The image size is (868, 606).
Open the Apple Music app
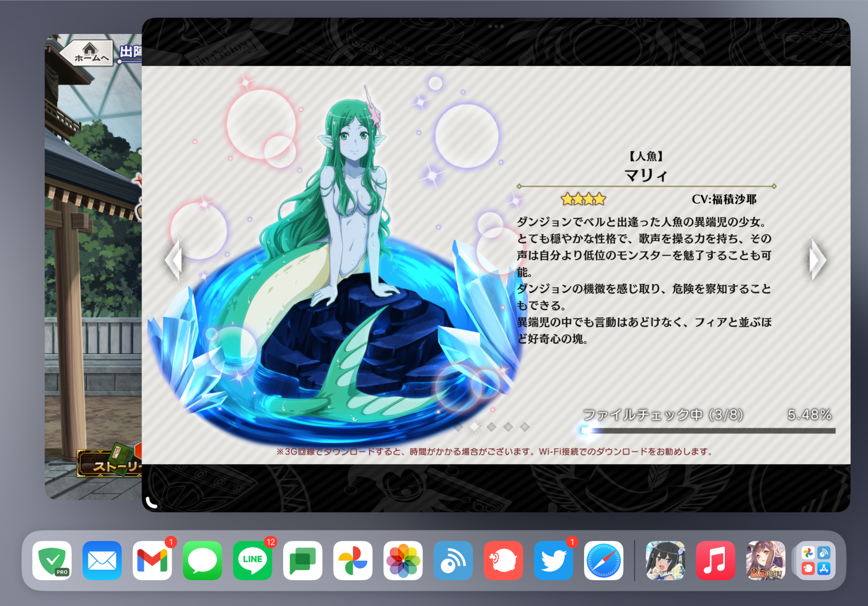pyautogui.click(x=715, y=560)
